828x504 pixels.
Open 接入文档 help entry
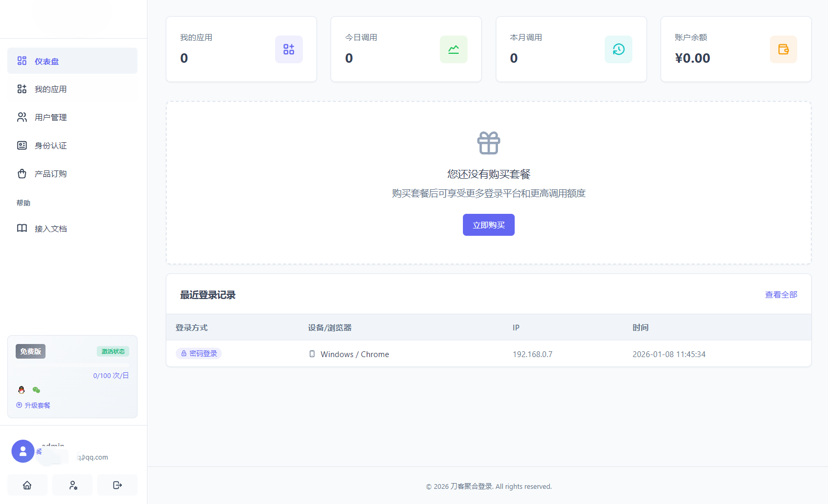tap(72, 228)
